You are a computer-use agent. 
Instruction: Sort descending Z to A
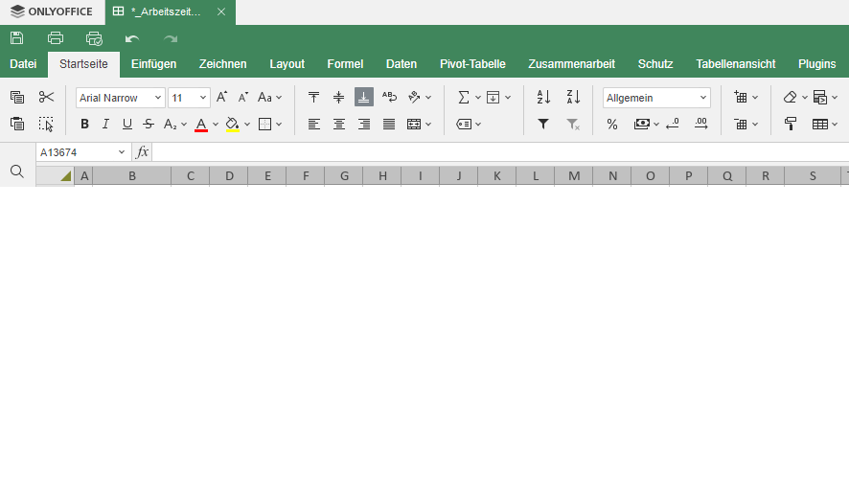point(573,98)
